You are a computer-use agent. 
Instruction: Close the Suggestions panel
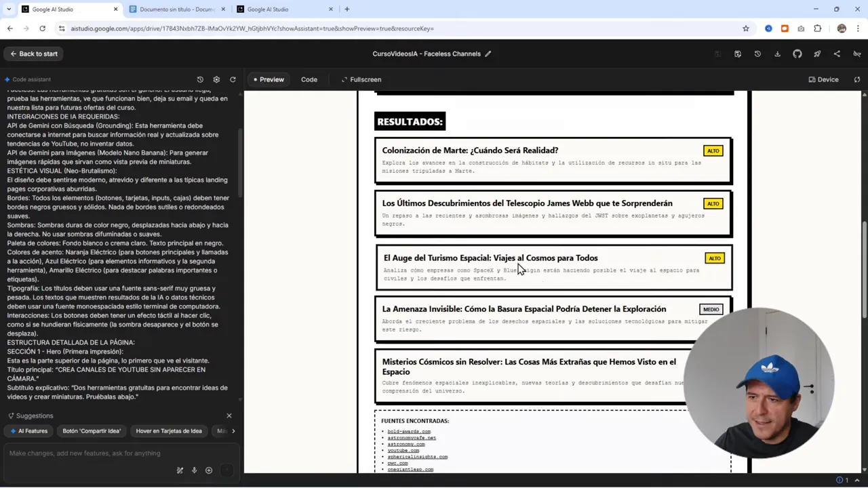click(229, 415)
